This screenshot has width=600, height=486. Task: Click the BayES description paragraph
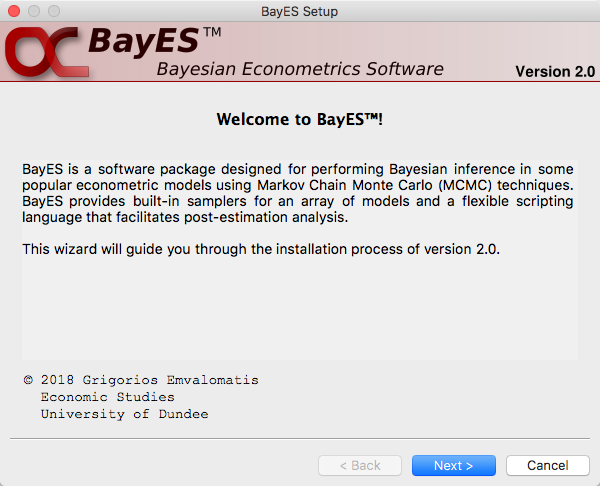point(298,193)
